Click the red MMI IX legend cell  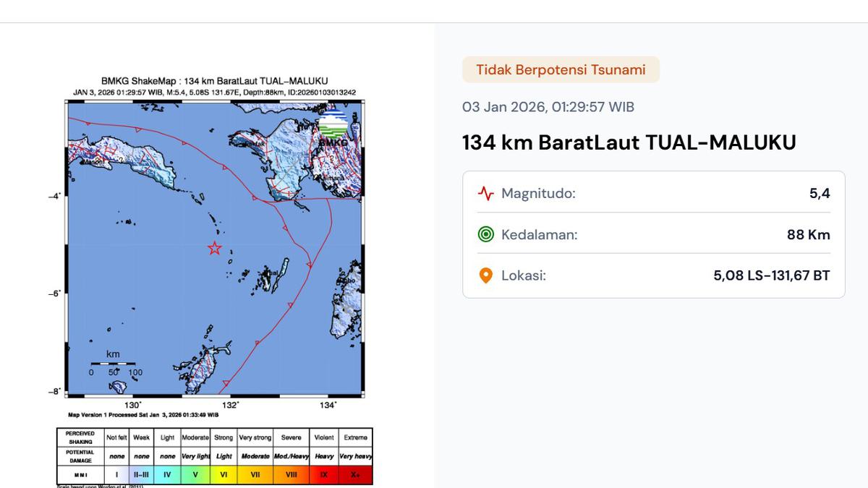[323, 475]
